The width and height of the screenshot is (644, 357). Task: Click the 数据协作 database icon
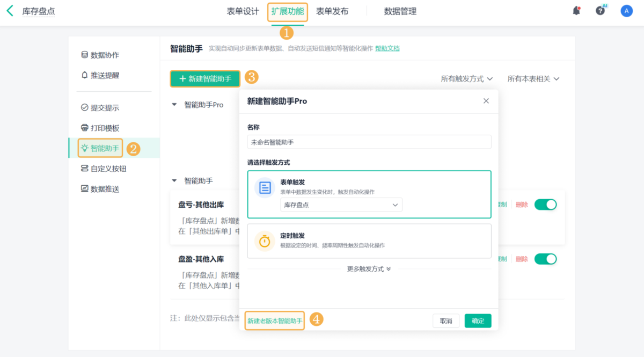84,55
